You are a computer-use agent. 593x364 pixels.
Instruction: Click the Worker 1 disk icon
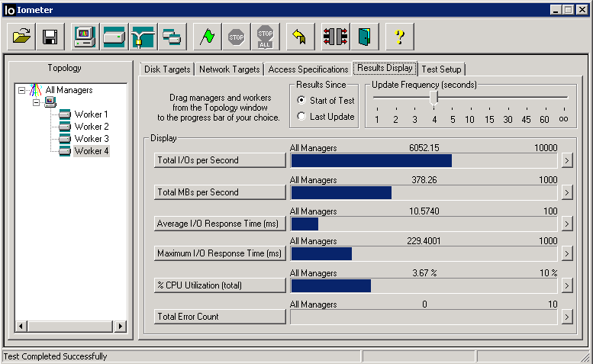pos(65,114)
